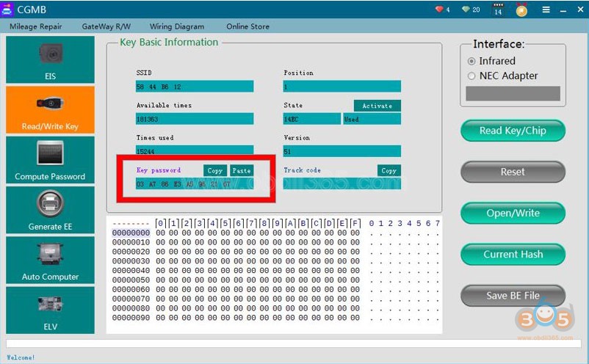Screen dimensions: 589x364
Task: Click the red heart credits icon
Action: 439,9
